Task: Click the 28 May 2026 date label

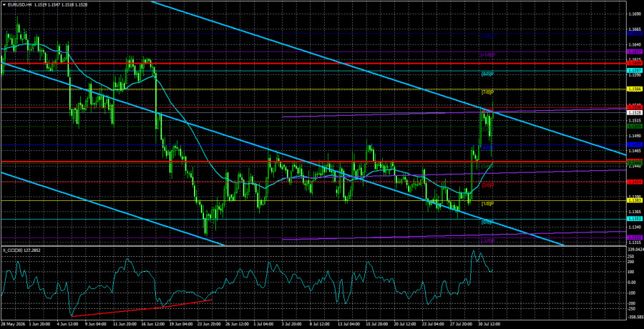Action: pos(13,325)
